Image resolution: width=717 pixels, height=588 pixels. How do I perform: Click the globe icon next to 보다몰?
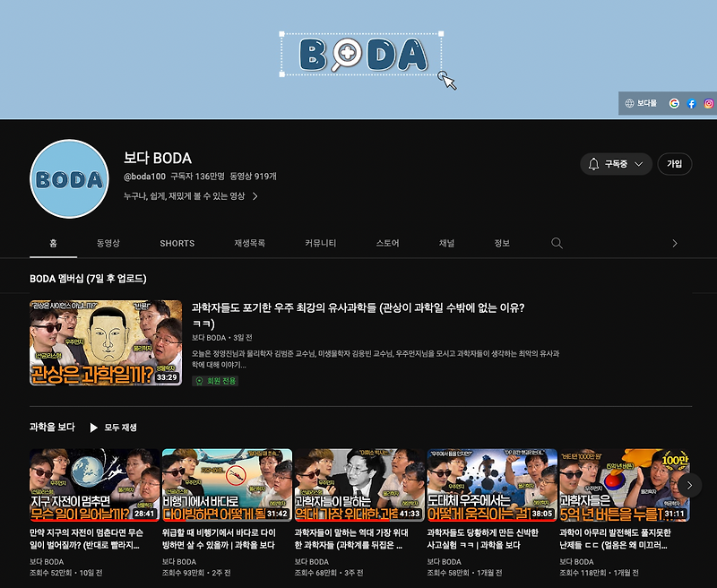pos(630,103)
